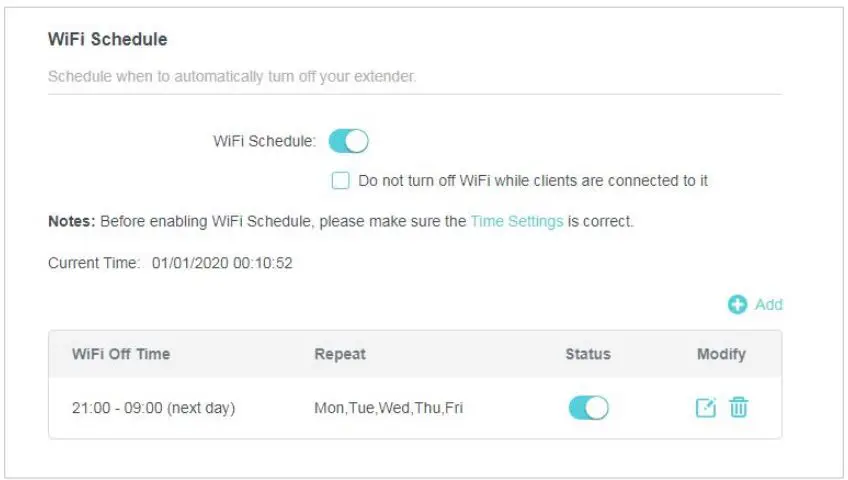The width and height of the screenshot is (848, 480).
Task: Toggle Status switch for 21:00 schedule
Action: (x=588, y=407)
